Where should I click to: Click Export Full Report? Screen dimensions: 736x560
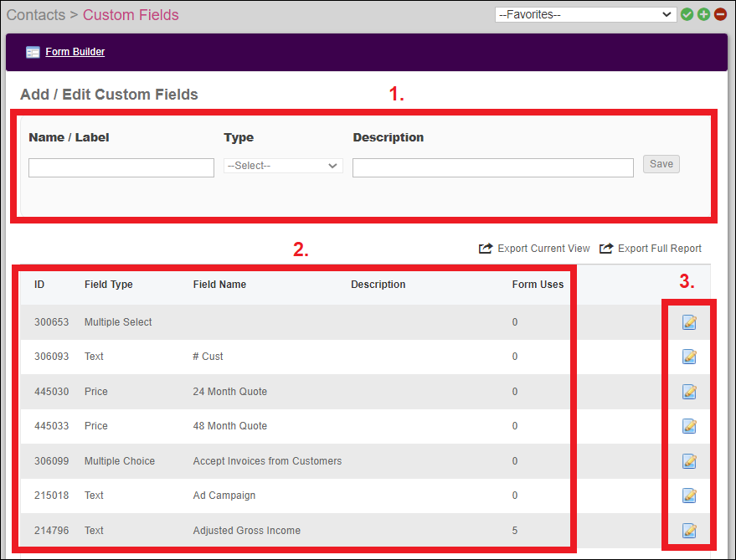click(651, 249)
